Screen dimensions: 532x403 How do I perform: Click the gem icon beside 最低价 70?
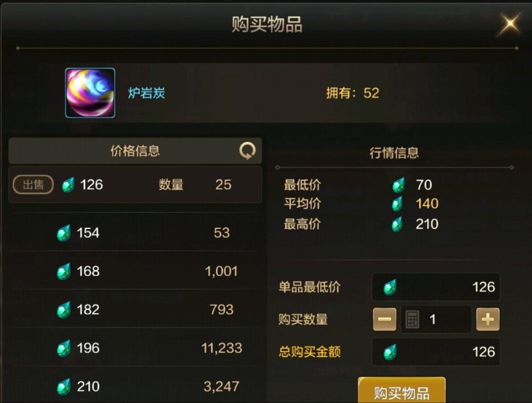[x=398, y=185]
